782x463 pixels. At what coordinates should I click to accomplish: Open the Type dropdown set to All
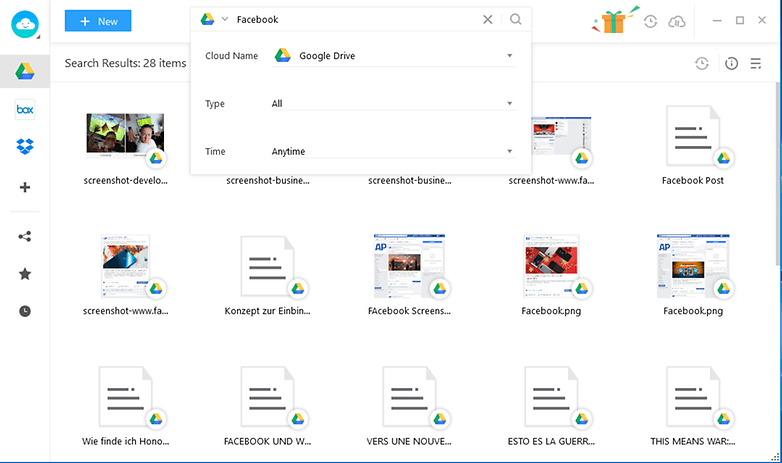coord(394,103)
